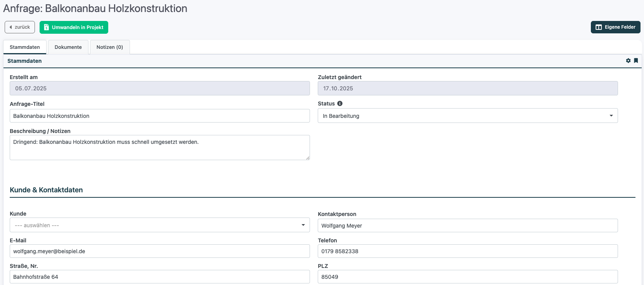The image size is (644, 285).
Task: Click the Zuletzt geändert date field
Action: pyautogui.click(x=467, y=88)
